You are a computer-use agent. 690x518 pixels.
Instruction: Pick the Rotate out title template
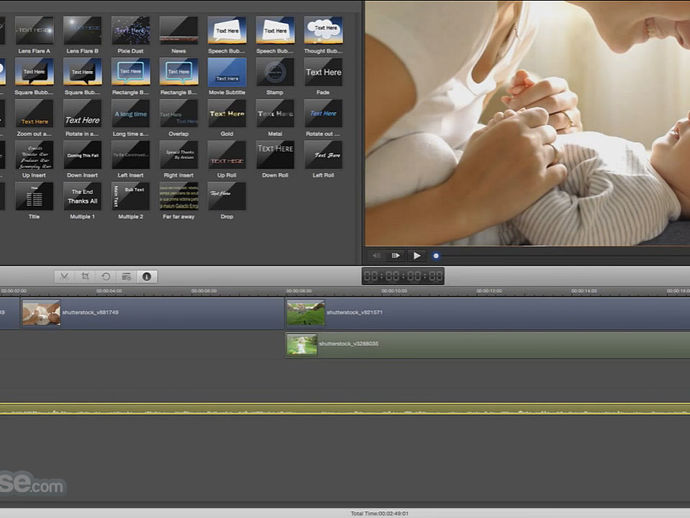point(323,118)
